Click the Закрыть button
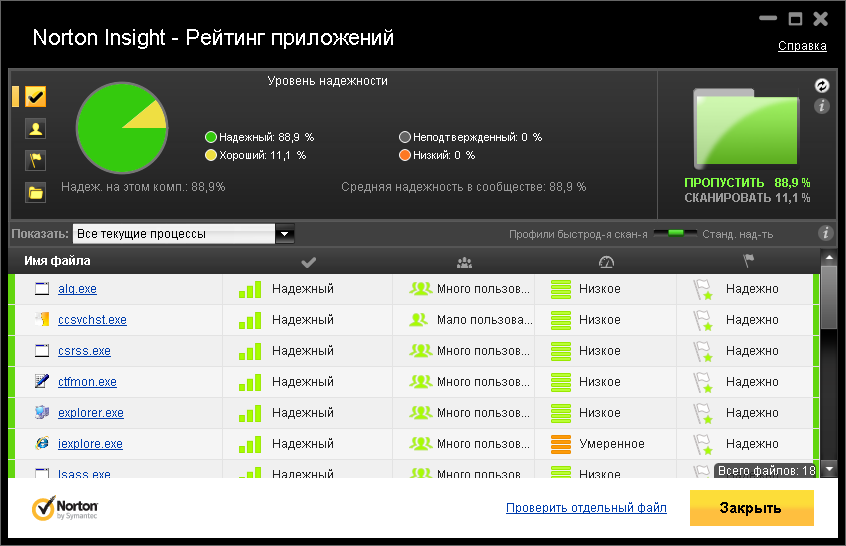Screen dimensions: 846x546 click(x=751, y=508)
